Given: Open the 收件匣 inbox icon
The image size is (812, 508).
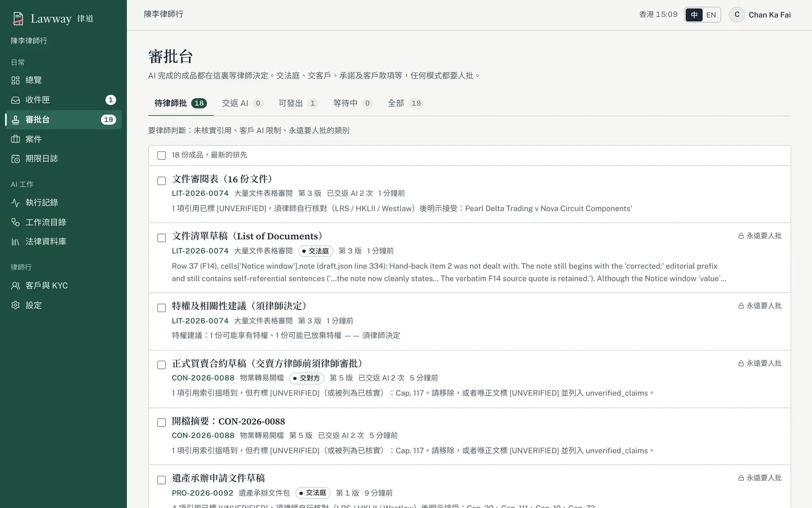Looking at the screenshot, I should point(15,100).
